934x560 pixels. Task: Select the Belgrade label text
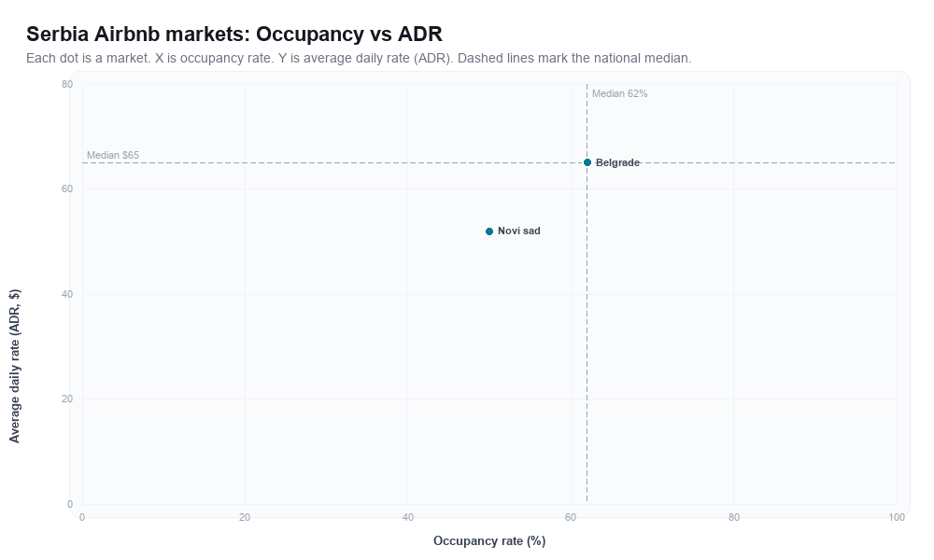pyautogui.click(x=617, y=162)
